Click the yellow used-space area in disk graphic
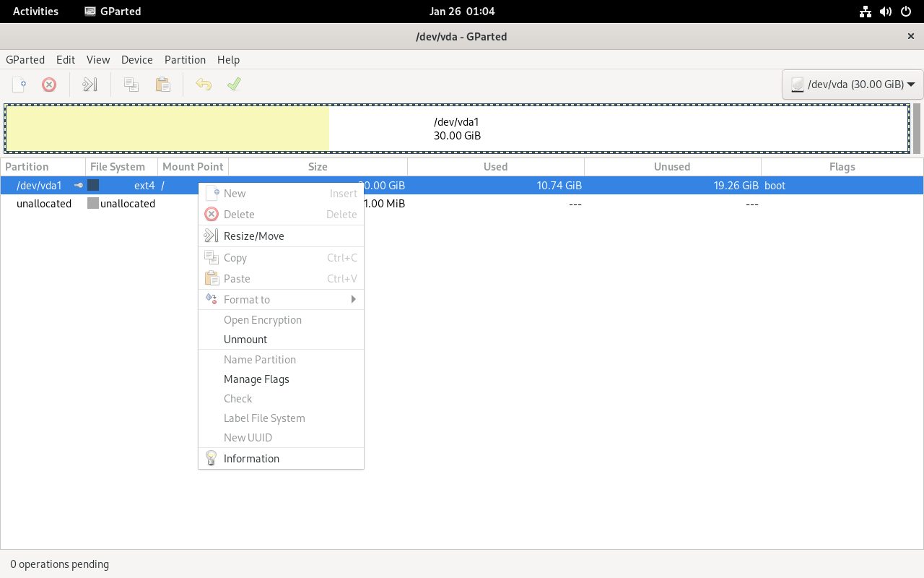 coord(167,129)
